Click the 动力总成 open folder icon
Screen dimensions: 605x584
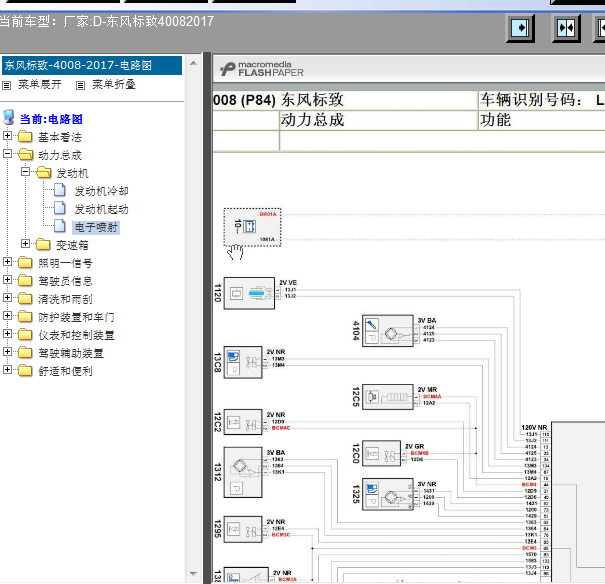tap(25, 154)
